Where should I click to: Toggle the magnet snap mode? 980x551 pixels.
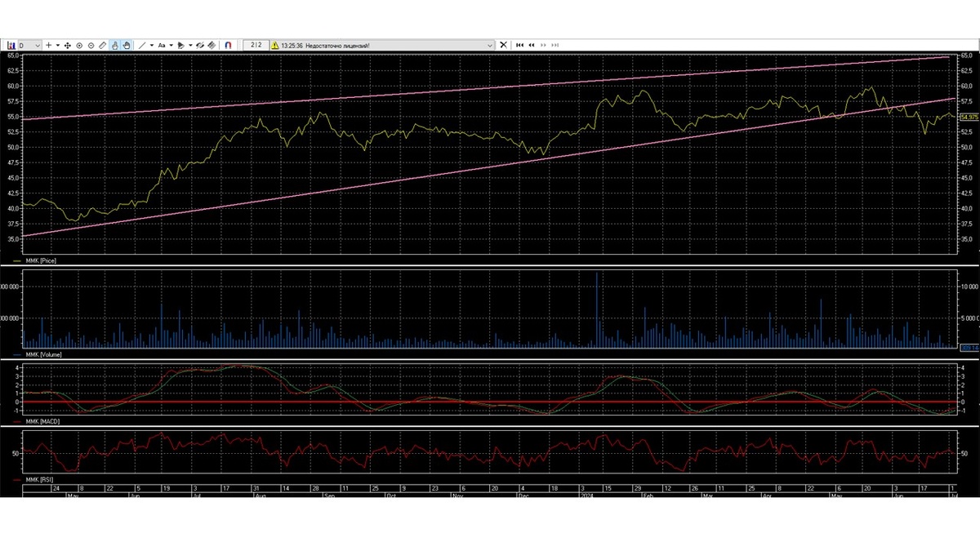(x=228, y=46)
